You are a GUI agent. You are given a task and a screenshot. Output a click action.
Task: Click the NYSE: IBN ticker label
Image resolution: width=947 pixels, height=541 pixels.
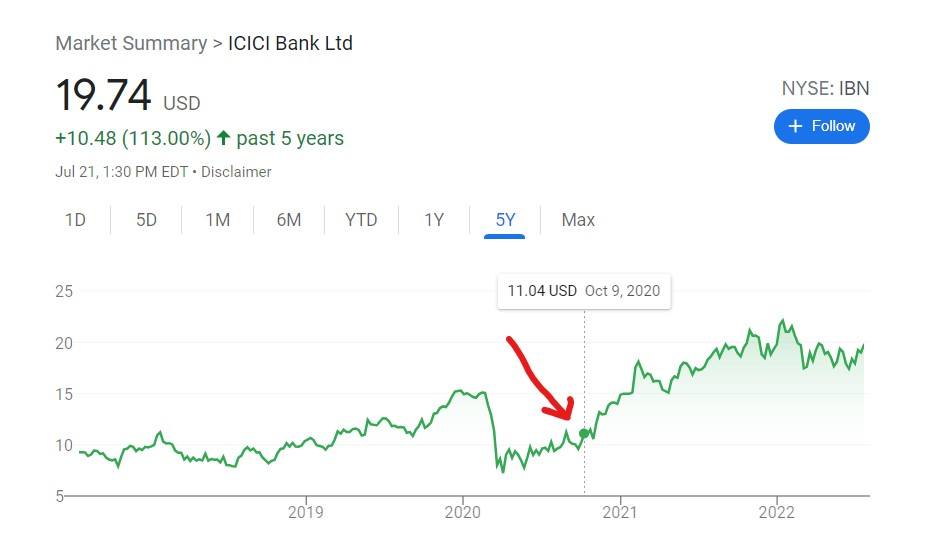click(825, 89)
